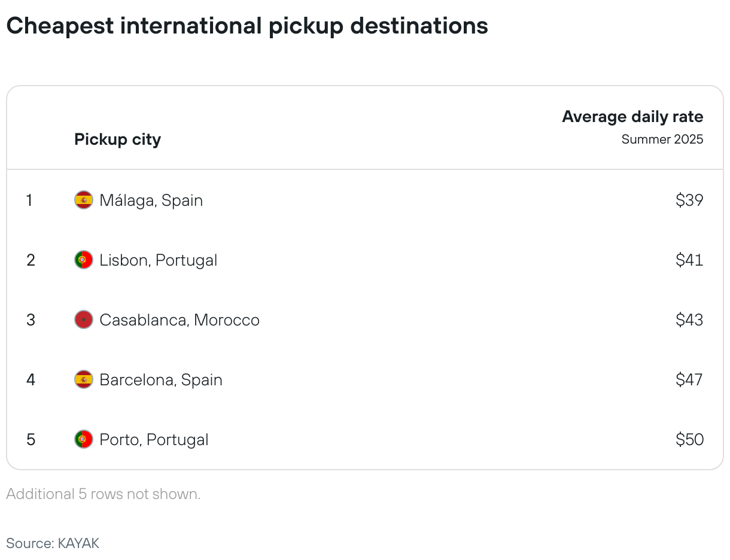Click the Spain flag beside Barcelona

(x=84, y=379)
